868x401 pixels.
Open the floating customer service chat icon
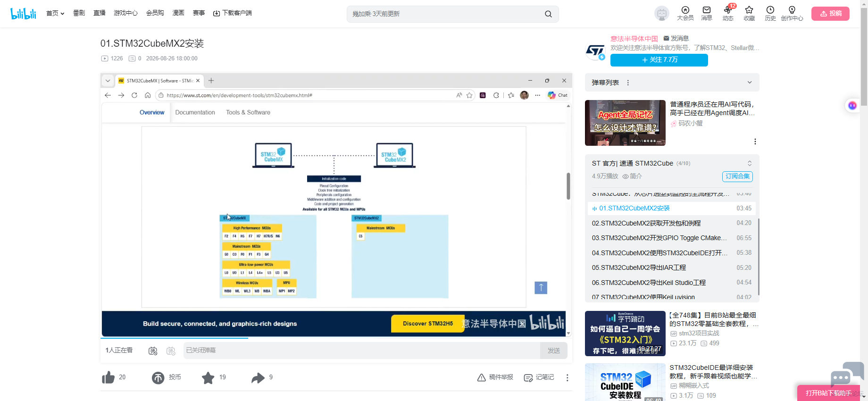(847, 374)
